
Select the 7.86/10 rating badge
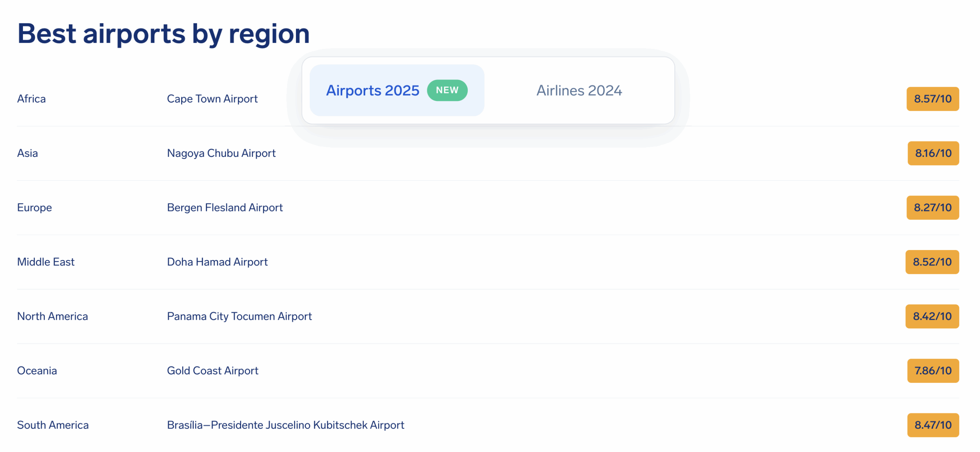coord(933,371)
